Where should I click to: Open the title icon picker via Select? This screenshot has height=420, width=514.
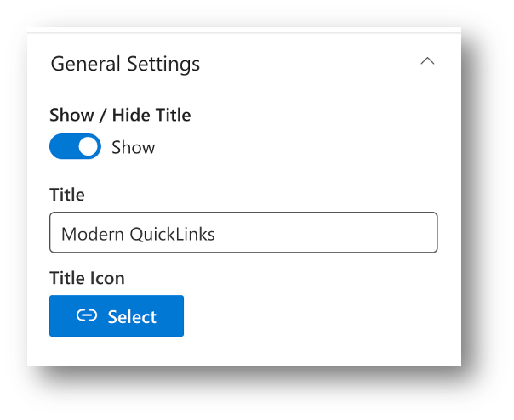(x=117, y=316)
